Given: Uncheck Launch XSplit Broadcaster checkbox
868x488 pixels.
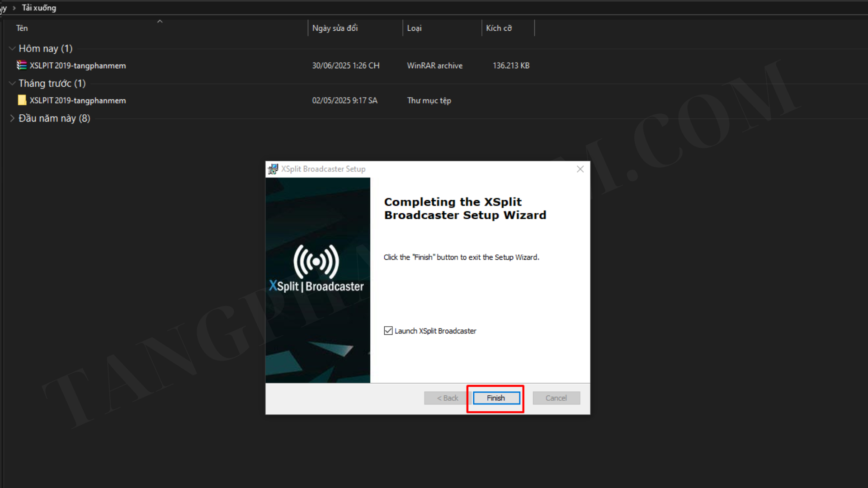Looking at the screenshot, I should pos(388,331).
